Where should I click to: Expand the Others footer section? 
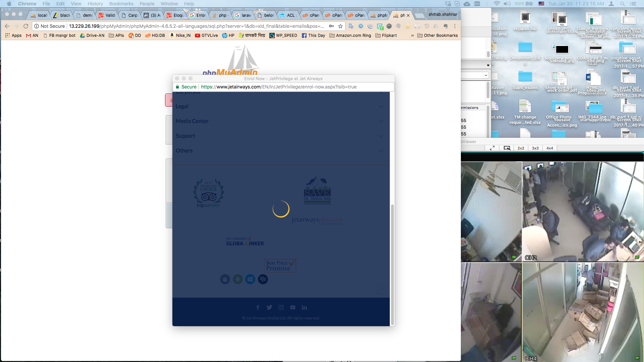(x=281, y=150)
